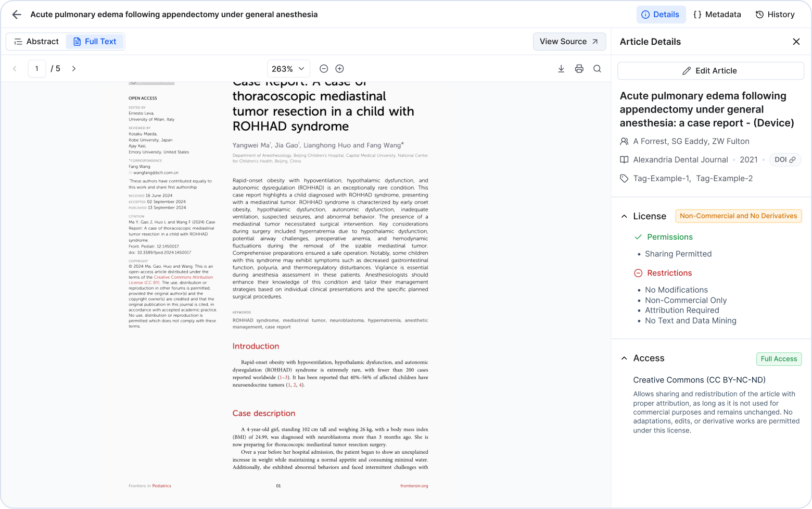Click the Edit Article button
812x509 pixels.
click(x=710, y=71)
